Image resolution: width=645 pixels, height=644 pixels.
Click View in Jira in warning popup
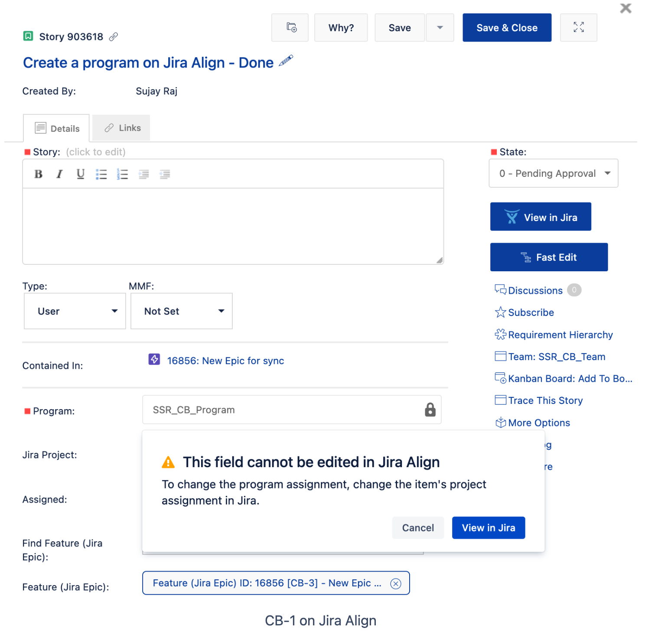[x=489, y=528]
